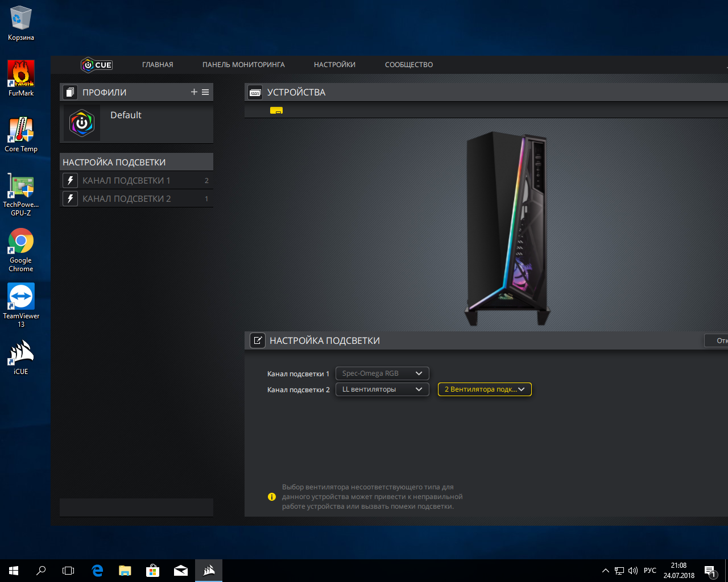Open the Mail app from the taskbar
The width and height of the screenshot is (728, 582).
(x=181, y=571)
